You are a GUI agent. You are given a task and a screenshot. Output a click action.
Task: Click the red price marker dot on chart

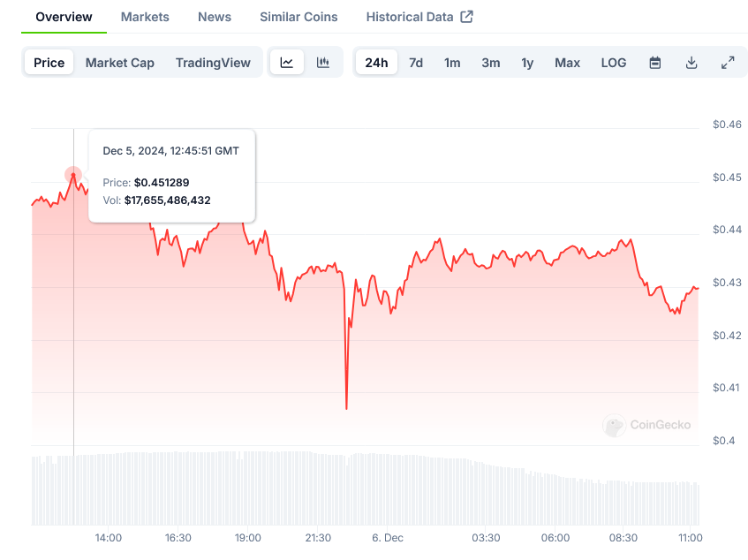pyautogui.click(x=73, y=175)
